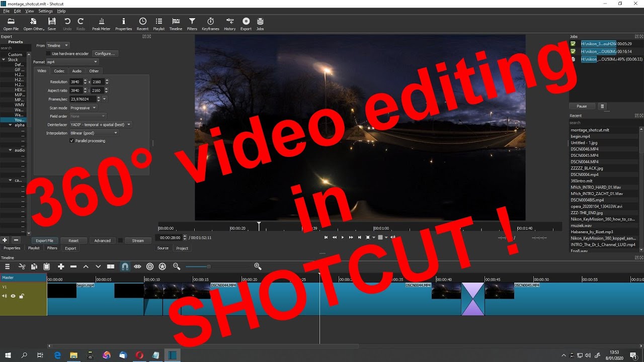Image resolution: width=644 pixels, height=362 pixels.
Task: Toggle the Timeline panel toolbar icon
Action: pos(176,24)
